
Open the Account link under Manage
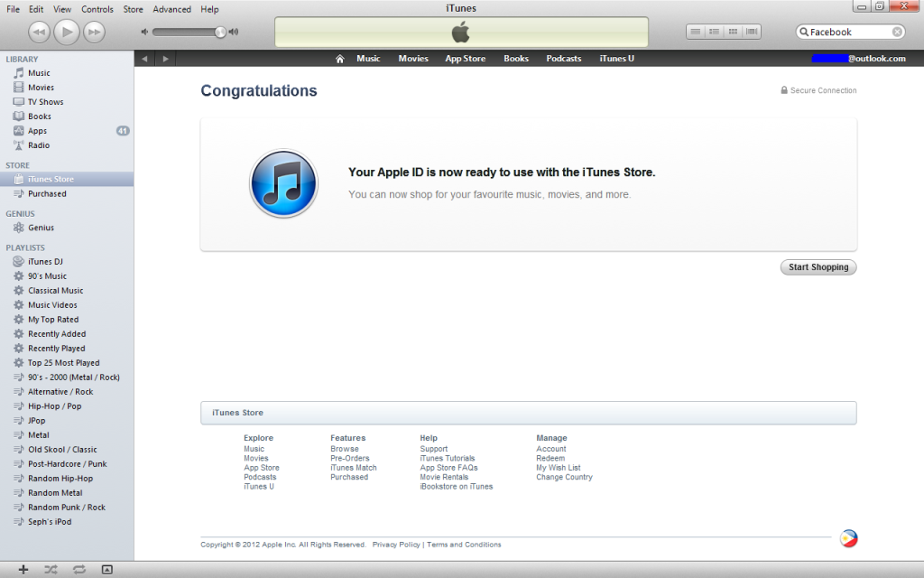(551, 449)
